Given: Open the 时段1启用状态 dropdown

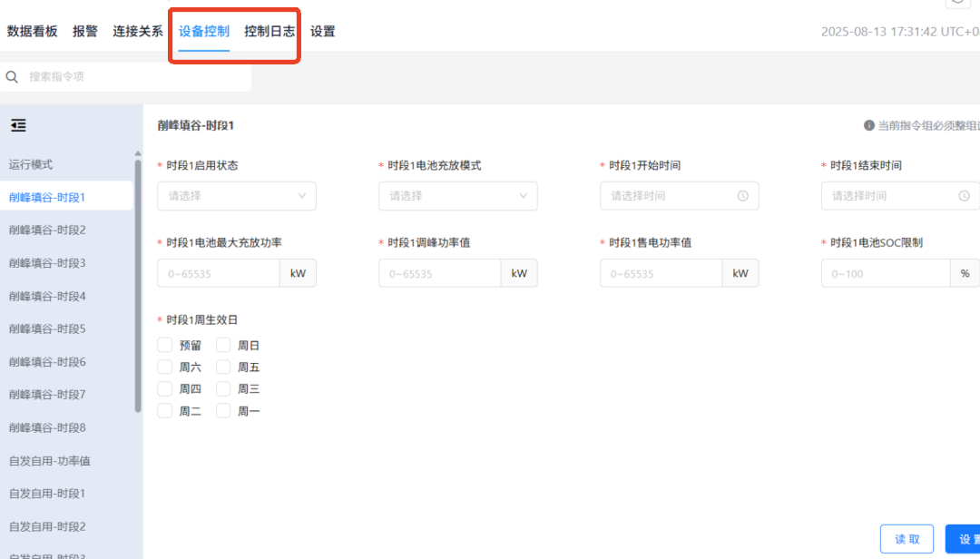Looking at the screenshot, I should tap(237, 196).
